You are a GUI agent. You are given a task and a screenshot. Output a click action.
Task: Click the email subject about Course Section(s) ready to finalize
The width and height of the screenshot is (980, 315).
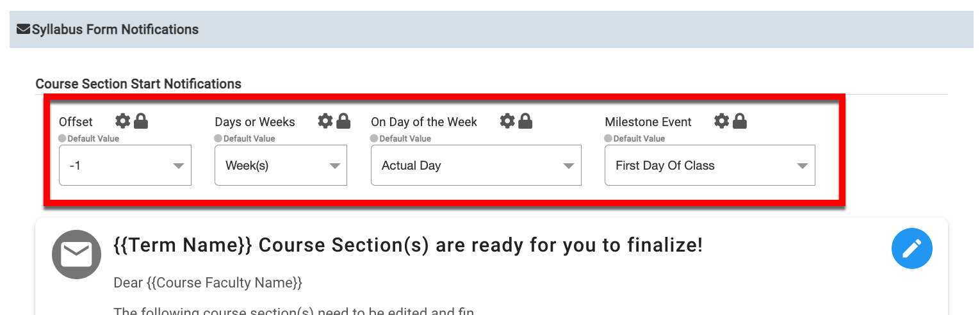click(408, 245)
